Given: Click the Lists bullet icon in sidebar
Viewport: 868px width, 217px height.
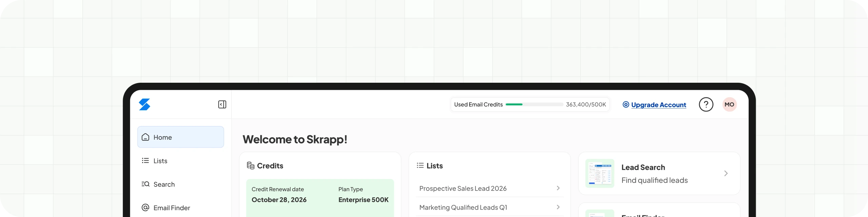Looking at the screenshot, I should [145, 160].
